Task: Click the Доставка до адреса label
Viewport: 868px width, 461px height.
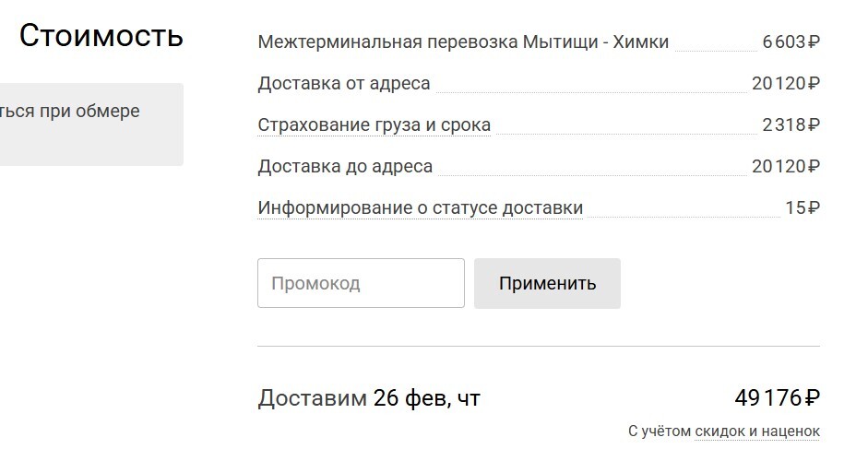Action: 345,166
